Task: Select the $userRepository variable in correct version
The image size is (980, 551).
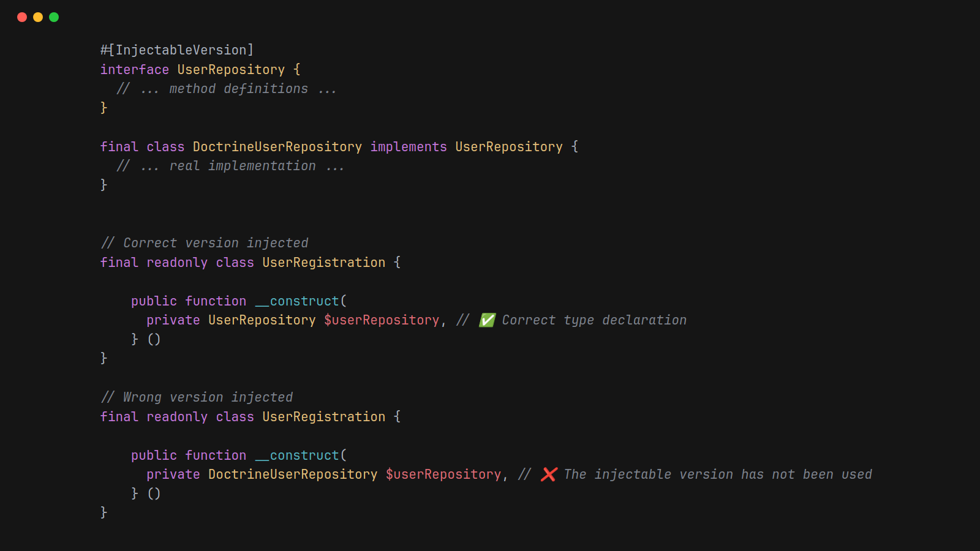Action: [382, 320]
